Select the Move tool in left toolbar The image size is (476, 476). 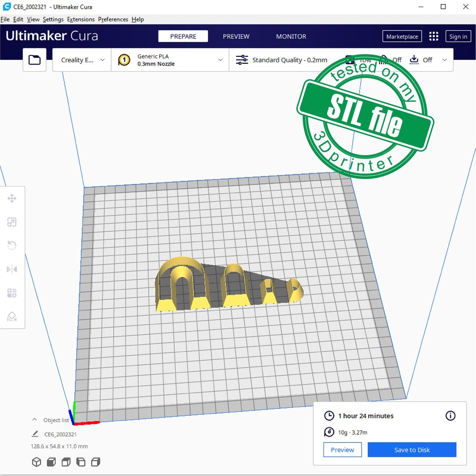click(x=12, y=198)
